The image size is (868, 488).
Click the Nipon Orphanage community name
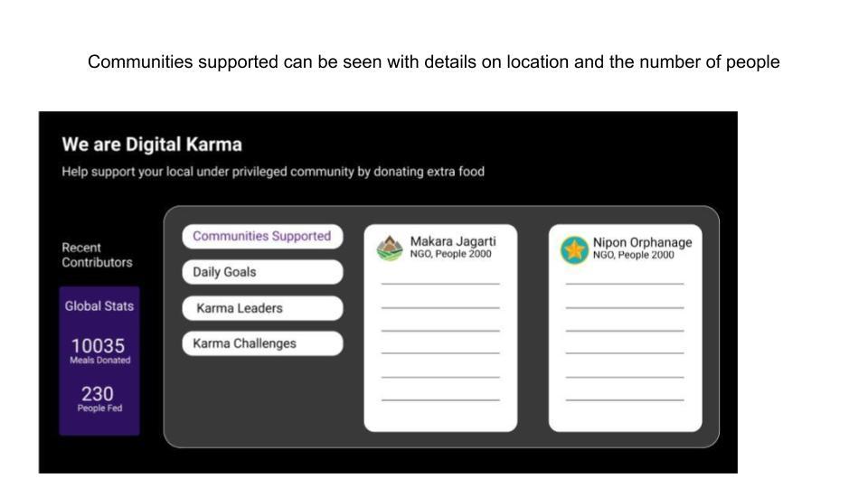642,242
